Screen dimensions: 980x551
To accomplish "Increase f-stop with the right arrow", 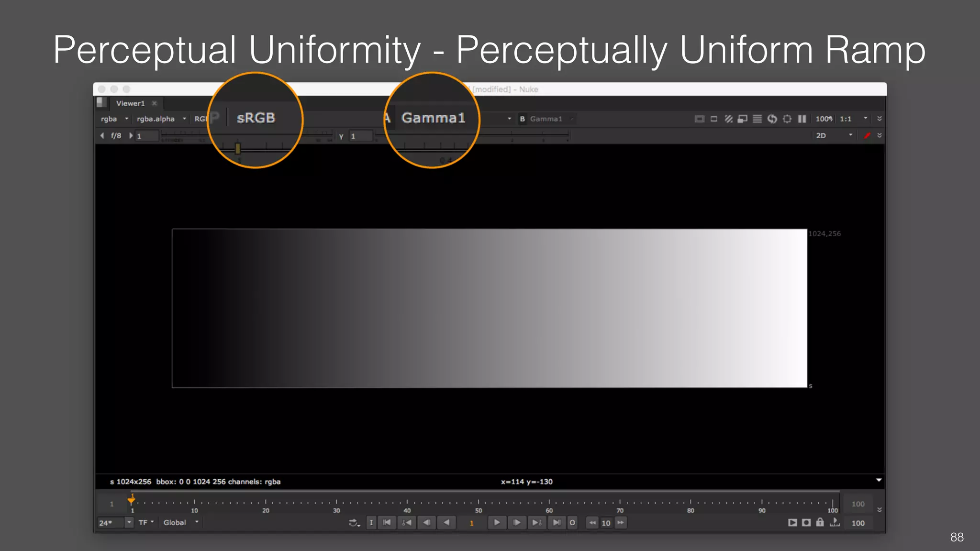I will click(131, 136).
